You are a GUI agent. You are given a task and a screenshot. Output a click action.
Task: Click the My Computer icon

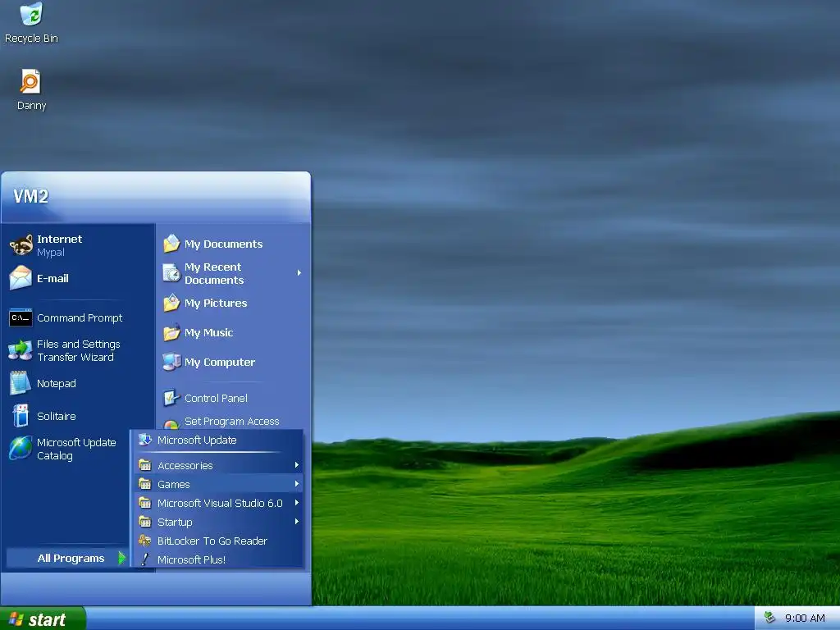(171, 362)
